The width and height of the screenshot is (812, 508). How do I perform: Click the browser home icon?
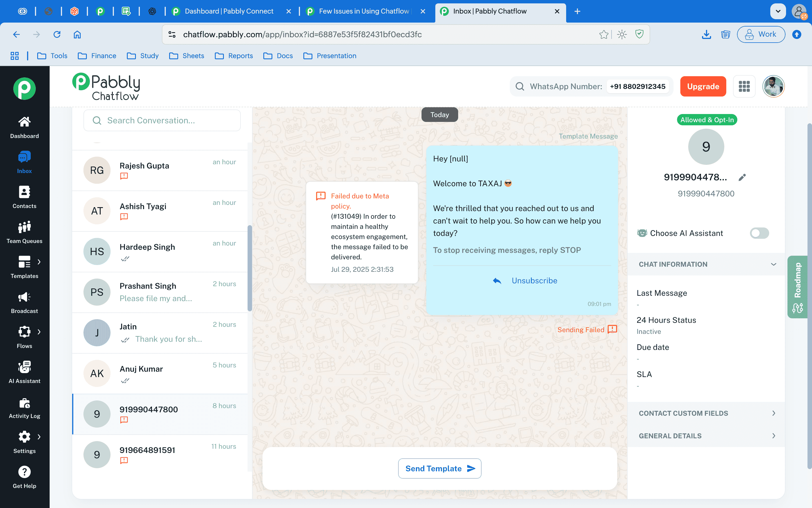click(77, 34)
